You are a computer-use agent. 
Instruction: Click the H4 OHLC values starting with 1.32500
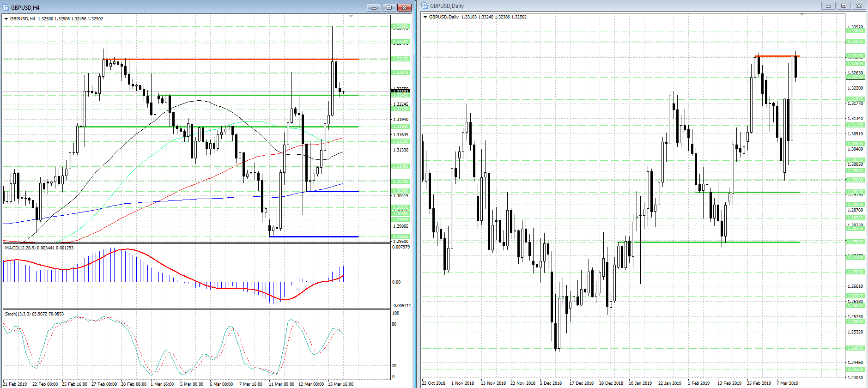coord(70,19)
